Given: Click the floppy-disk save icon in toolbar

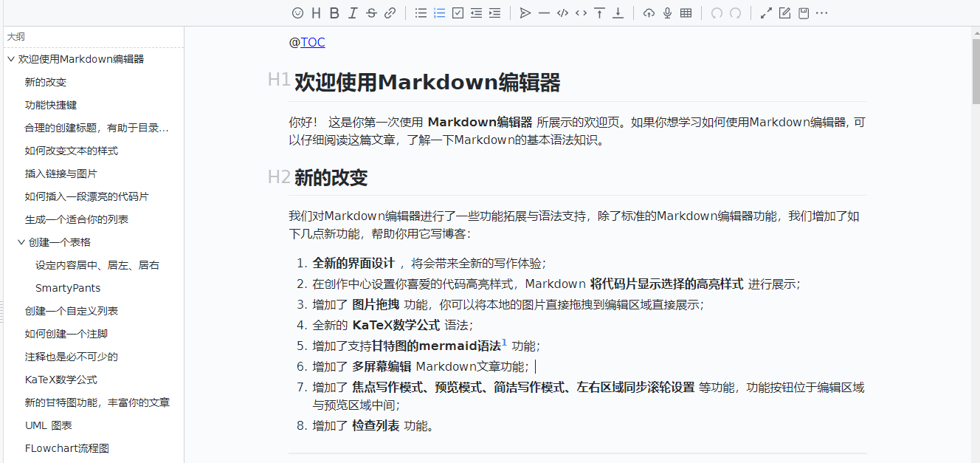Looking at the screenshot, I should click(x=803, y=13).
